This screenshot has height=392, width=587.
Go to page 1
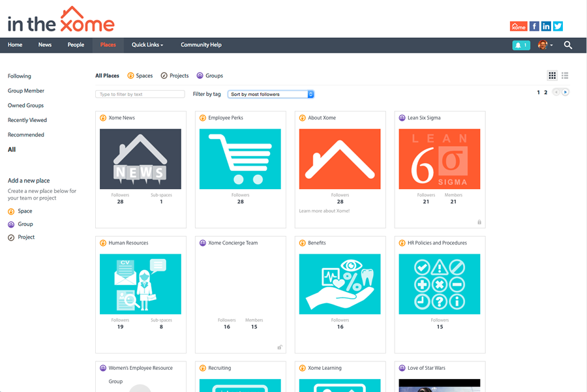(x=538, y=93)
